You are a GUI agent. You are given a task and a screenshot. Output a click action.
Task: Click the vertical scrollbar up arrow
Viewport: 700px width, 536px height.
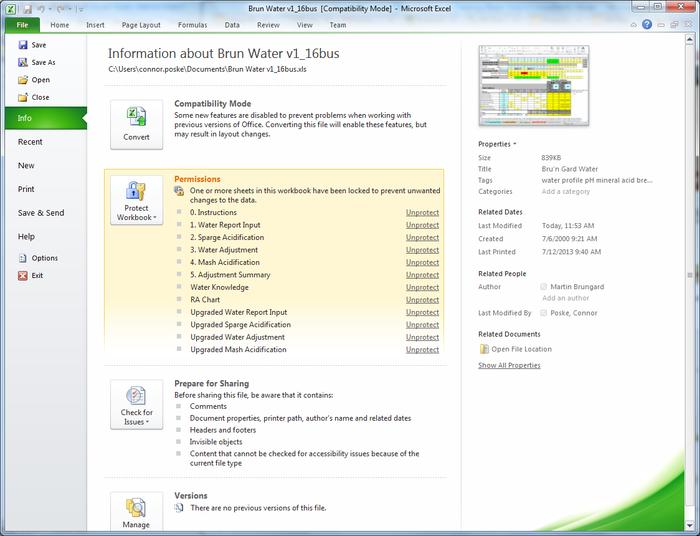click(x=690, y=40)
